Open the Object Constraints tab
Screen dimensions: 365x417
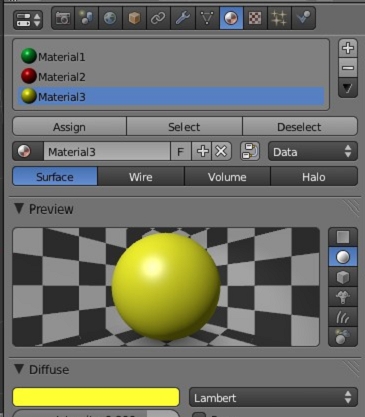(158, 18)
